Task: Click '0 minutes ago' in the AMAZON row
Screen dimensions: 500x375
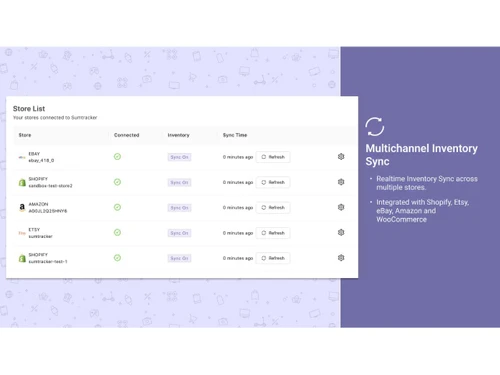Action: click(x=238, y=208)
